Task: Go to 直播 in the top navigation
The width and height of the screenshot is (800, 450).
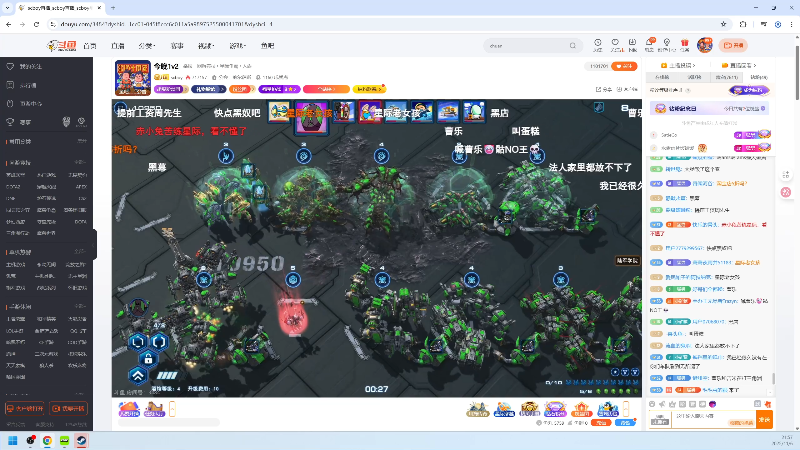Action: [x=118, y=46]
